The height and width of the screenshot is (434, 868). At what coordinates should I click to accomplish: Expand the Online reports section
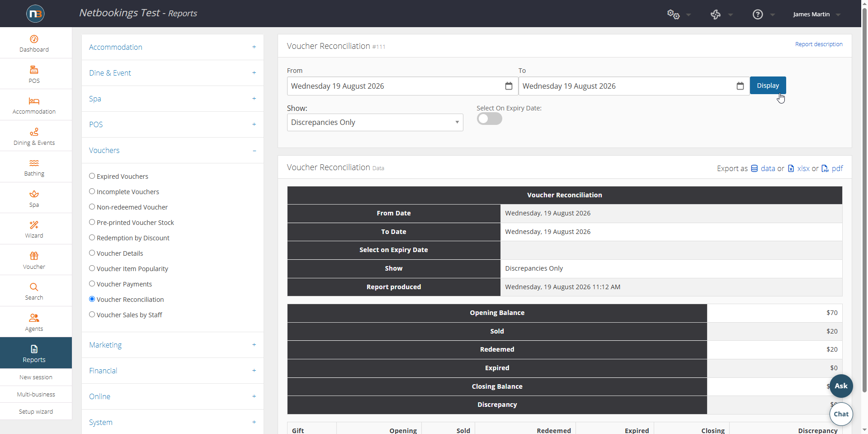click(x=173, y=396)
